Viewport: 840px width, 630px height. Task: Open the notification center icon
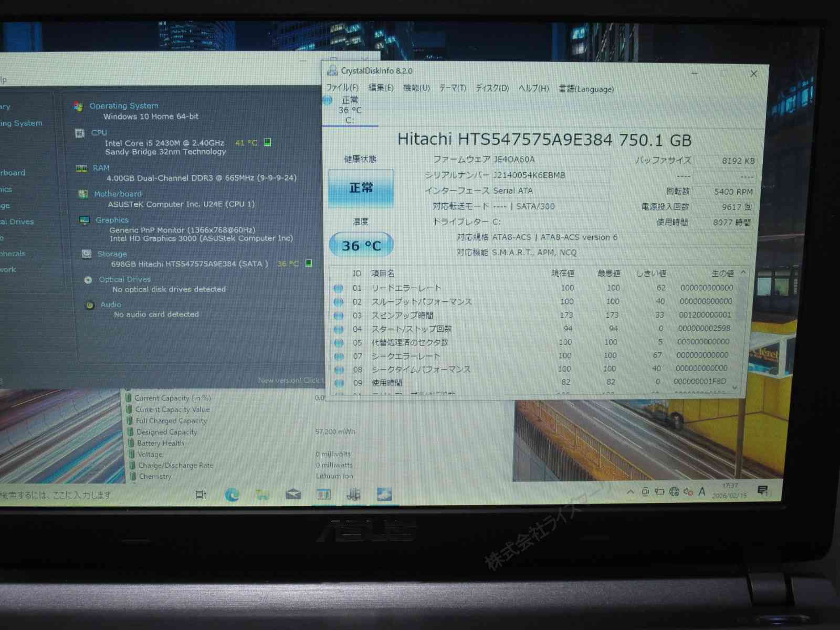tap(762, 491)
